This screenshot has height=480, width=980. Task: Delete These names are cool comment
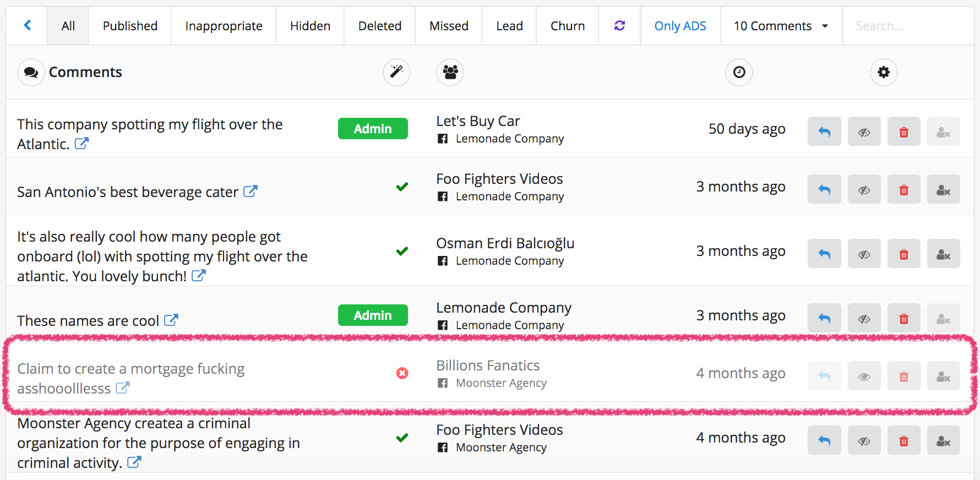pyautogui.click(x=904, y=318)
